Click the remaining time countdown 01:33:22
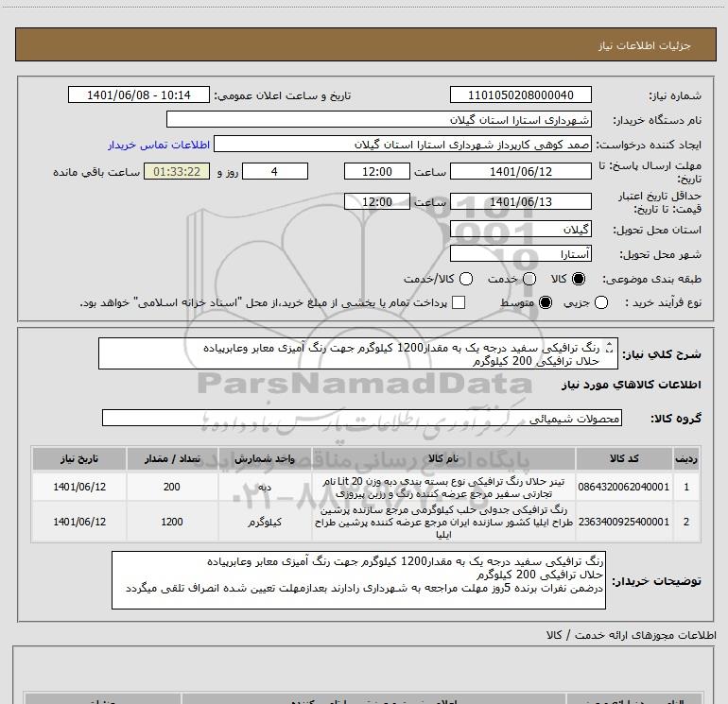Image resolution: width=728 pixels, height=704 pixels. click(177, 171)
